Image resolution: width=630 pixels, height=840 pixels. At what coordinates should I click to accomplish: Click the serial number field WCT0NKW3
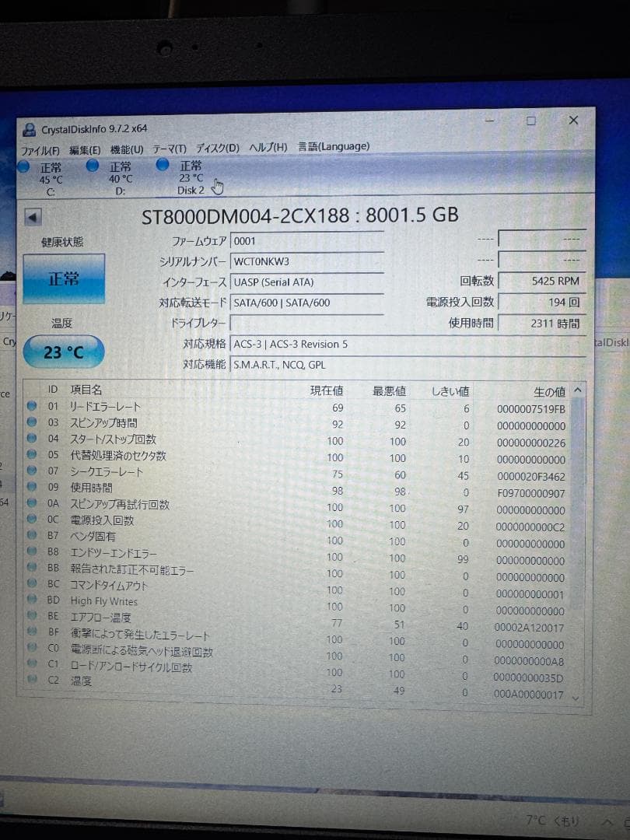[307, 261]
